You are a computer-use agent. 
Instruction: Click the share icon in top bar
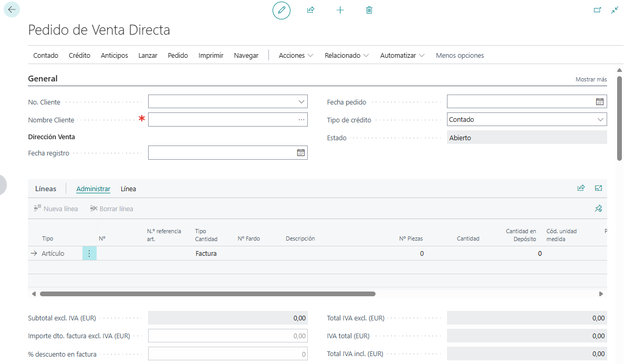pyautogui.click(x=310, y=10)
